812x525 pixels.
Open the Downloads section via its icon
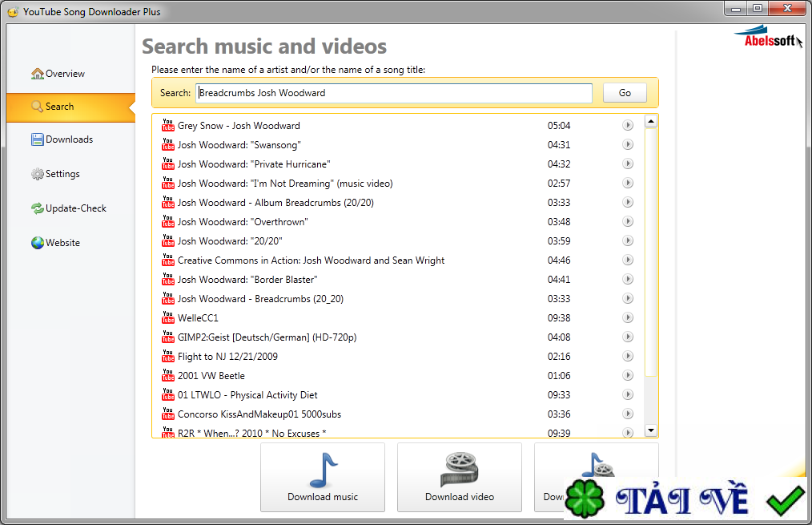(x=37, y=139)
